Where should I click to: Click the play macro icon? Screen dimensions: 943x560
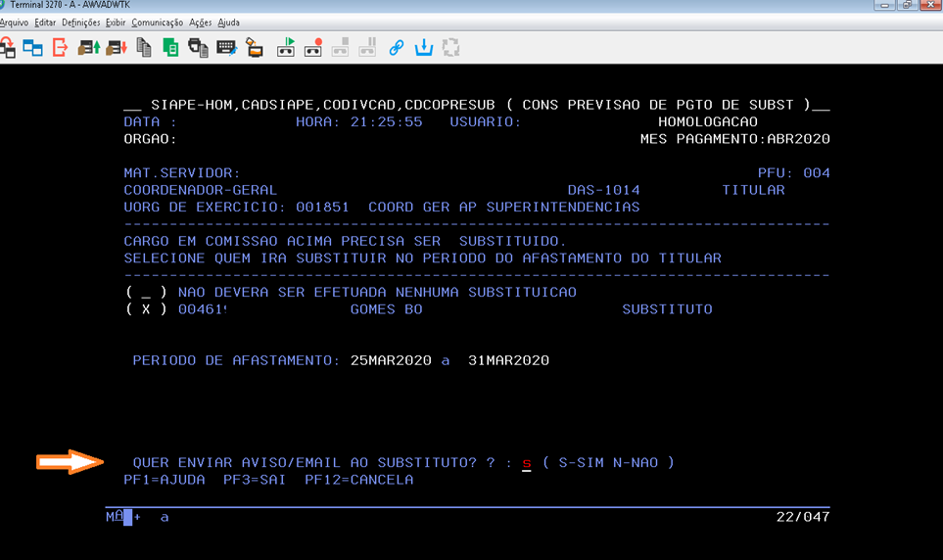point(286,47)
